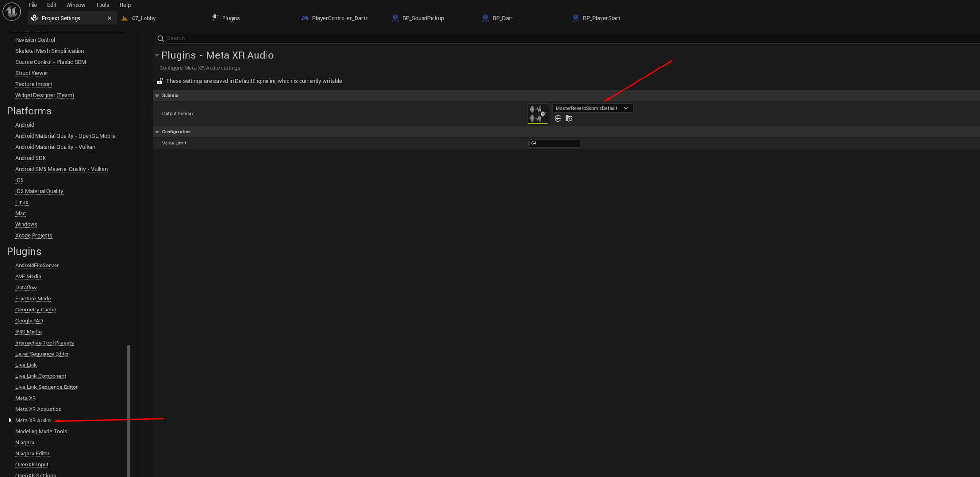
Task: Collapse the Configuration section
Action: coord(157,132)
